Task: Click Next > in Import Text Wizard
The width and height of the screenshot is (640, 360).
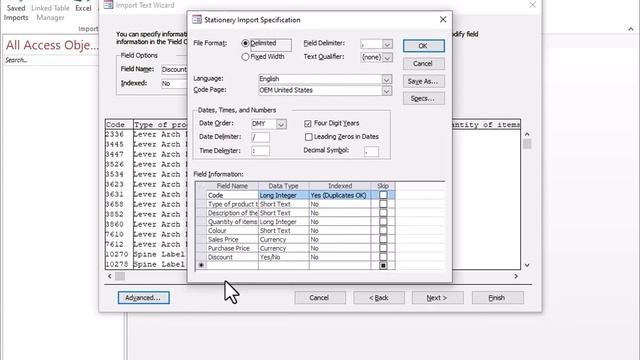Action: 437,298
